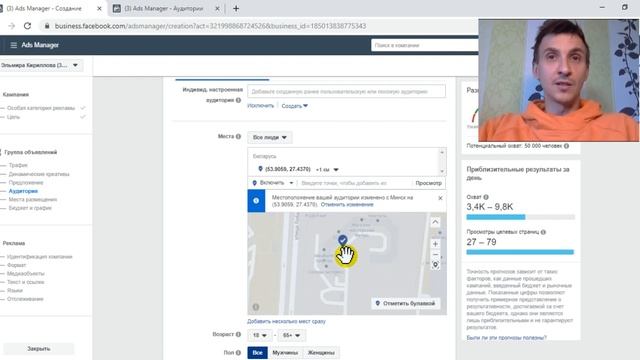
Task: Click the address bar URL
Action: click(210, 26)
